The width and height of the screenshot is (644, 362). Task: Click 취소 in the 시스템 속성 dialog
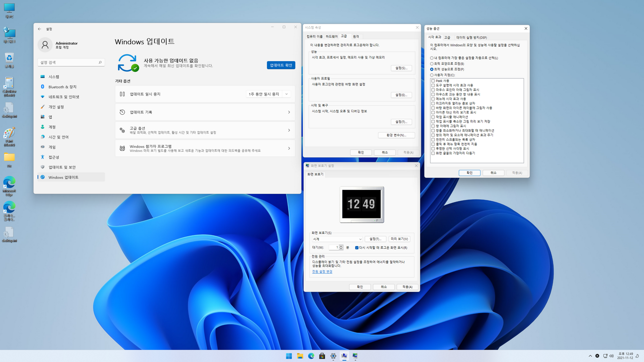[385, 153]
